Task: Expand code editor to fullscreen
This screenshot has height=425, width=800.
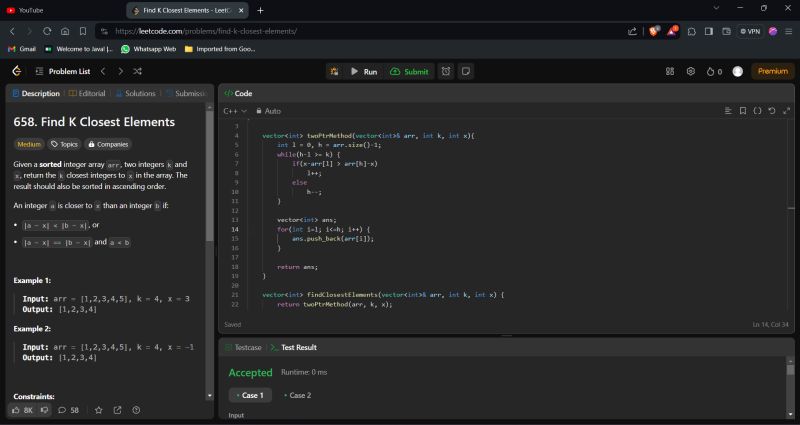Action: (x=785, y=111)
